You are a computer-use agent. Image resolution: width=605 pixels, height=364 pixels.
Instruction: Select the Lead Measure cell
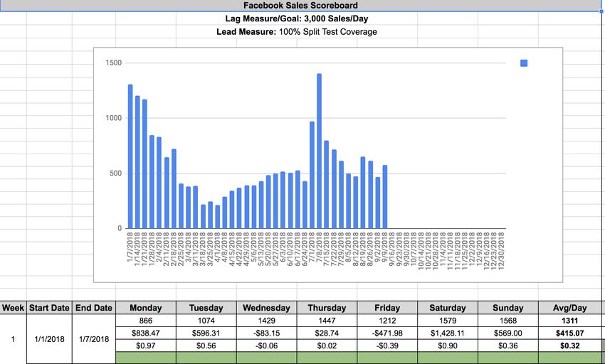point(297,31)
